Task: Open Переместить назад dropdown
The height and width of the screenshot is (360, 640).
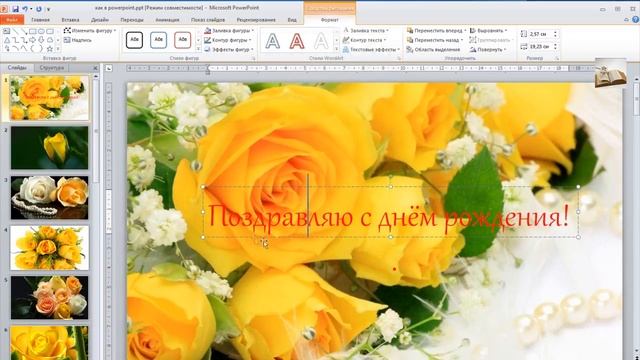Action: tap(435, 40)
